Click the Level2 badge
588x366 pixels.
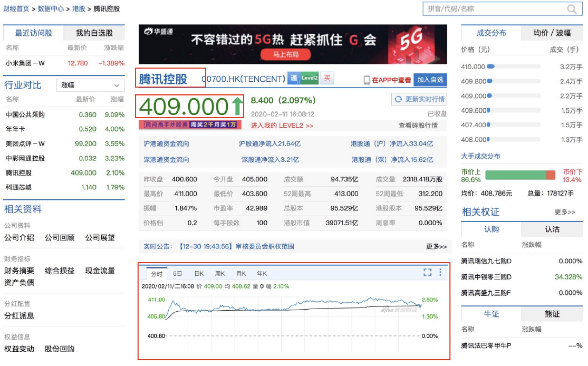(x=309, y=78)
